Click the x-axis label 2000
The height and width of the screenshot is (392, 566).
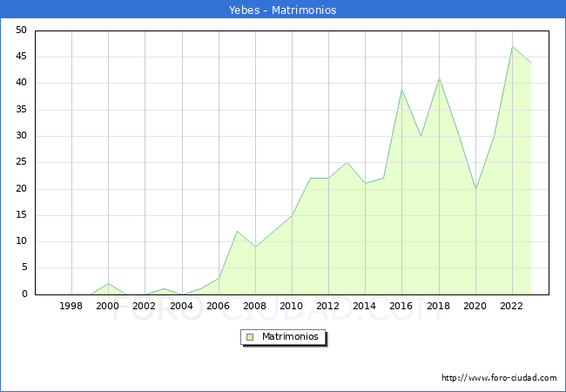(108, 306)
